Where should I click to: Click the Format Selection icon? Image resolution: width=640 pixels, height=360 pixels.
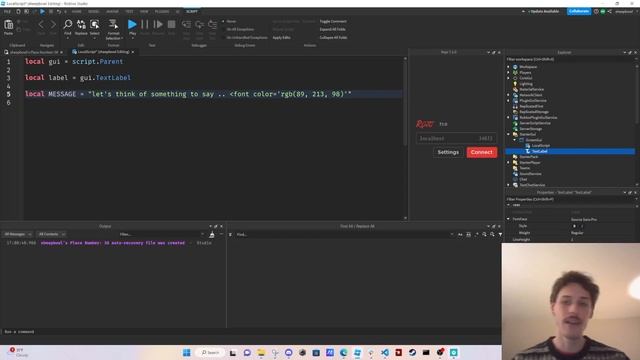tap(113, 24)
